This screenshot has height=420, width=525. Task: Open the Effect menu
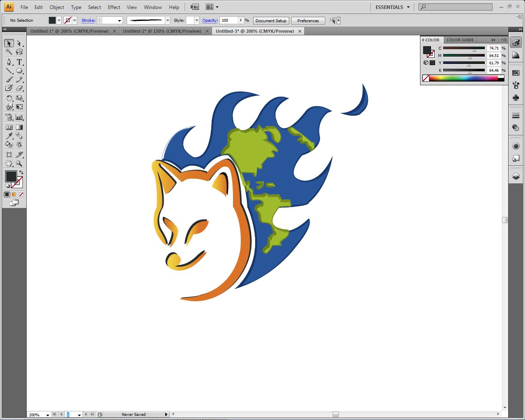coord(114,7)
